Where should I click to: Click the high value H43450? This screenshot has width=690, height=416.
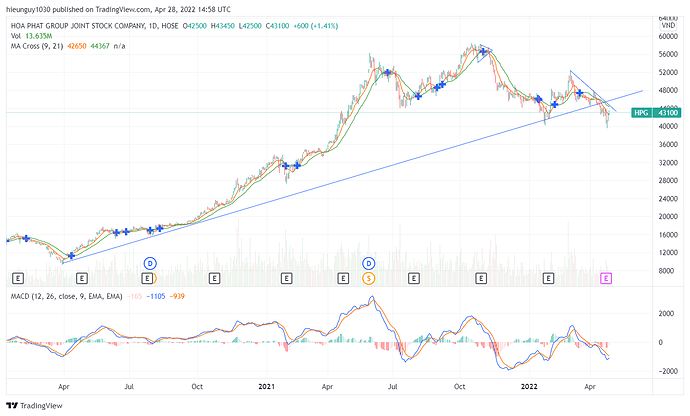(x=223, y=26)
